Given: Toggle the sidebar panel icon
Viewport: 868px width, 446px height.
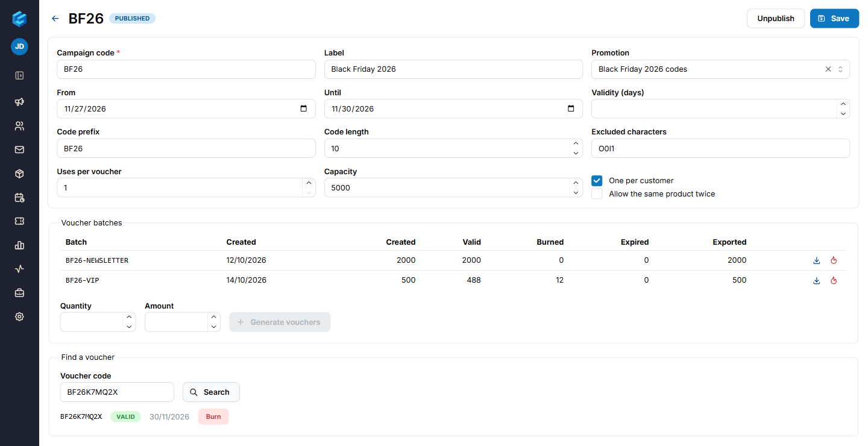Looking at the screenshot, I should (x=19, y=76).
